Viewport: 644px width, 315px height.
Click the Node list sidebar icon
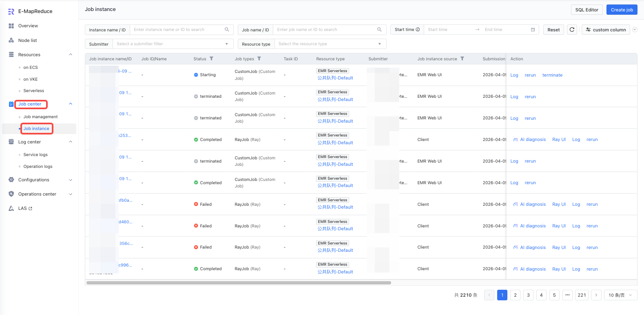[x=11, y=40]
